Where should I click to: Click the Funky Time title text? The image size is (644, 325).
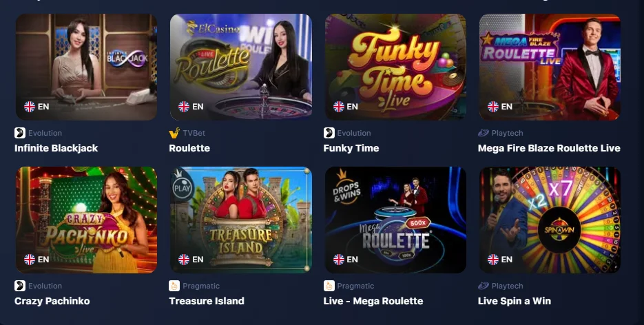[x=351, y=148]
